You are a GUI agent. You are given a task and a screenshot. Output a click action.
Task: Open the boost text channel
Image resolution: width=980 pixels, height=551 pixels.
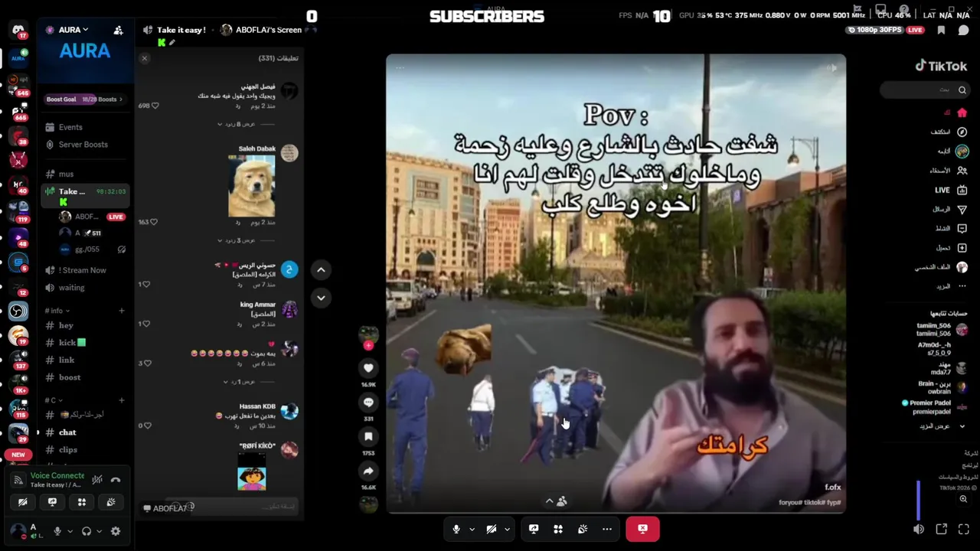coord(70,377)
